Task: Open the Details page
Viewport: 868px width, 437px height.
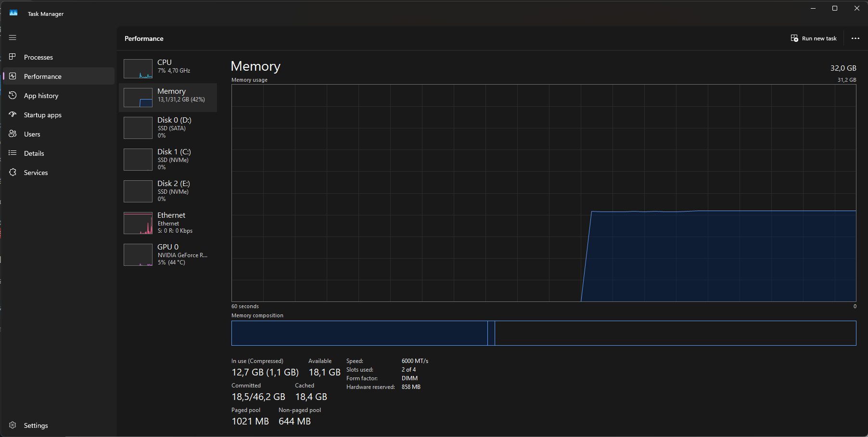Action: (x=34, y=153)
